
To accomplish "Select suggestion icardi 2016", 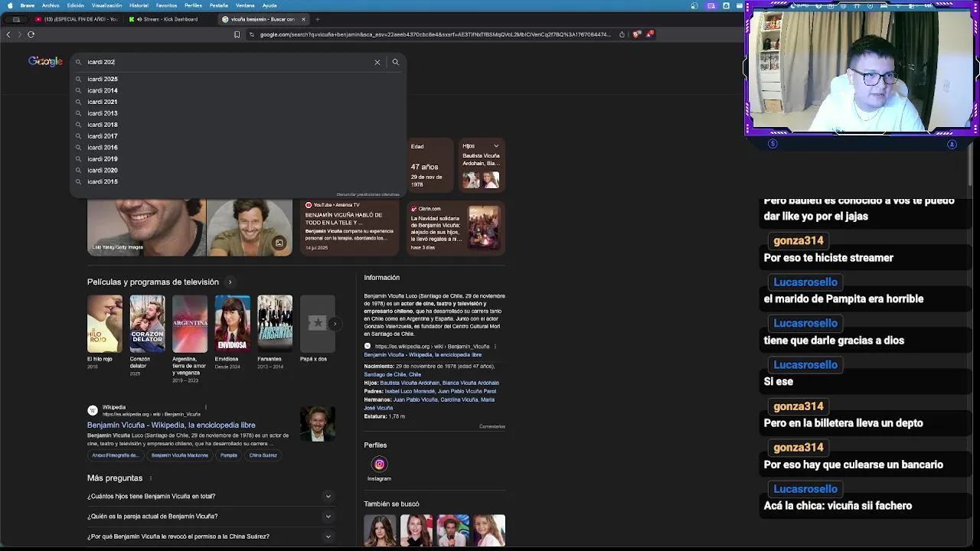I will pos(237,148).
